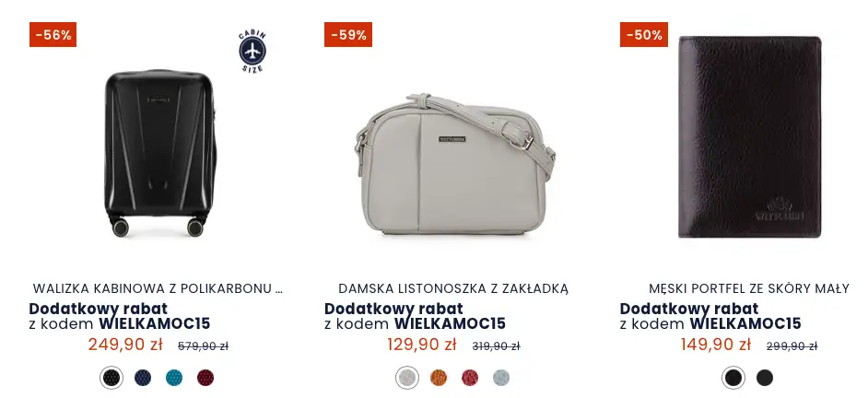This screenshot has width=868, height=398.
Task: Pick the red-pink bag color swatch
Action: [x=470, y=378]
